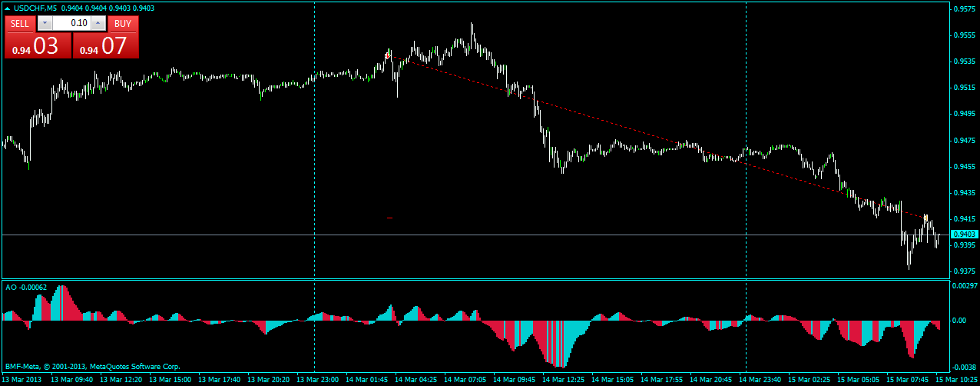Select the 0.10 volume input field
The height and width of the screenshot is (386, 980).
[71, 23]
